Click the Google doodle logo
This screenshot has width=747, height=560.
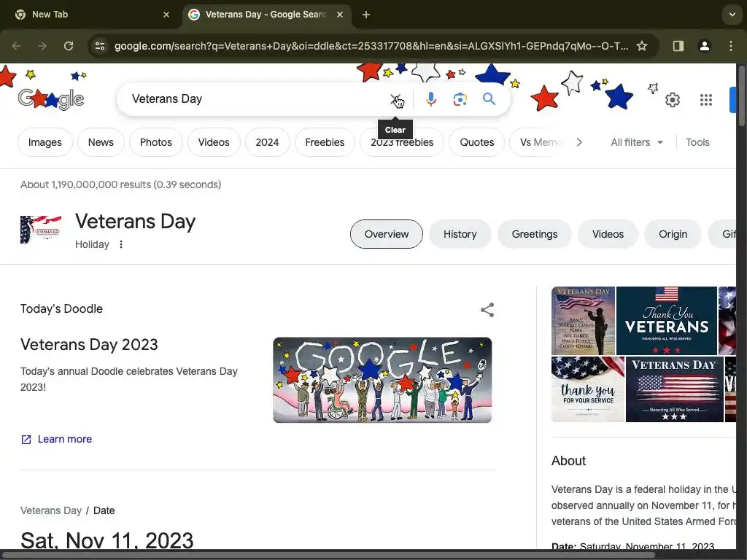click(51, 99)
